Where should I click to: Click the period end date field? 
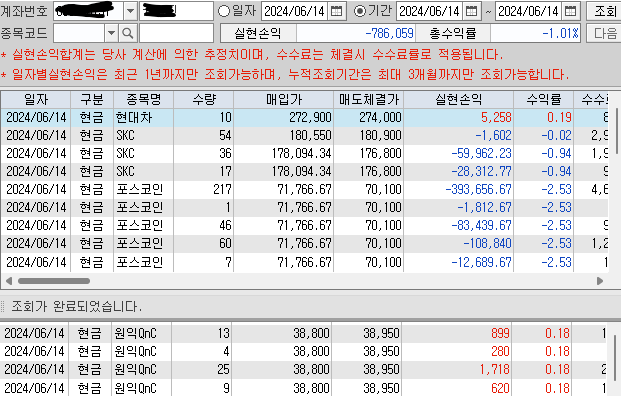[529, 11]
